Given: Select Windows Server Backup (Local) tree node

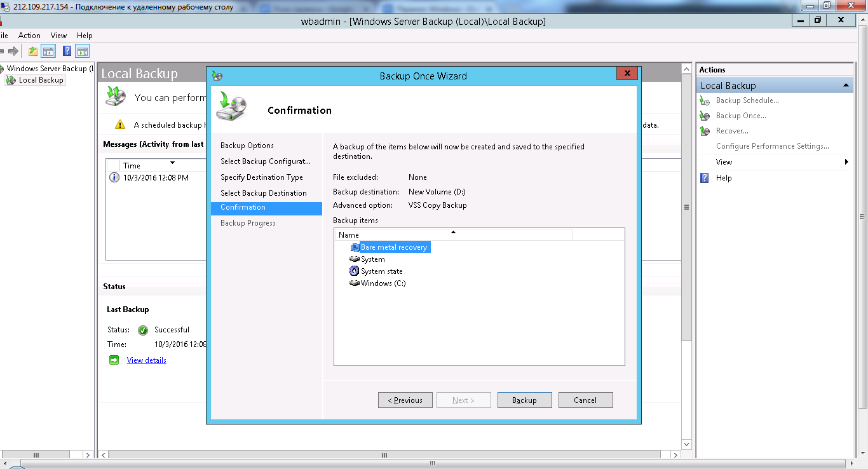Looking at the screenshot, I should click(50, 69).
